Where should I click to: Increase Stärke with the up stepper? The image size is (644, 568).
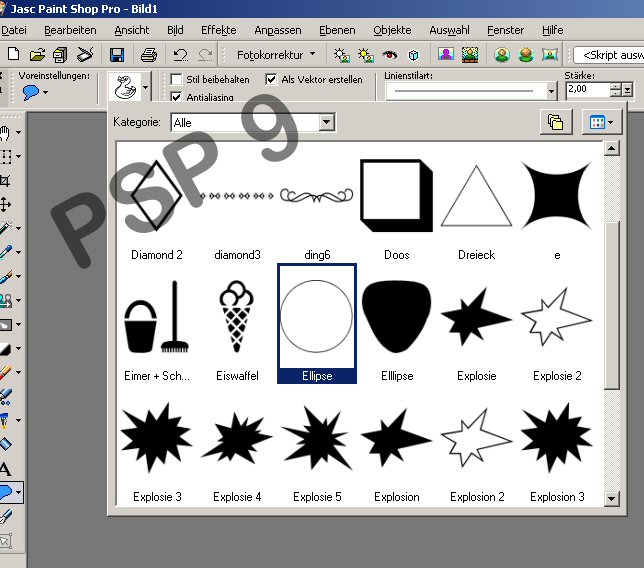click(616, 86)
